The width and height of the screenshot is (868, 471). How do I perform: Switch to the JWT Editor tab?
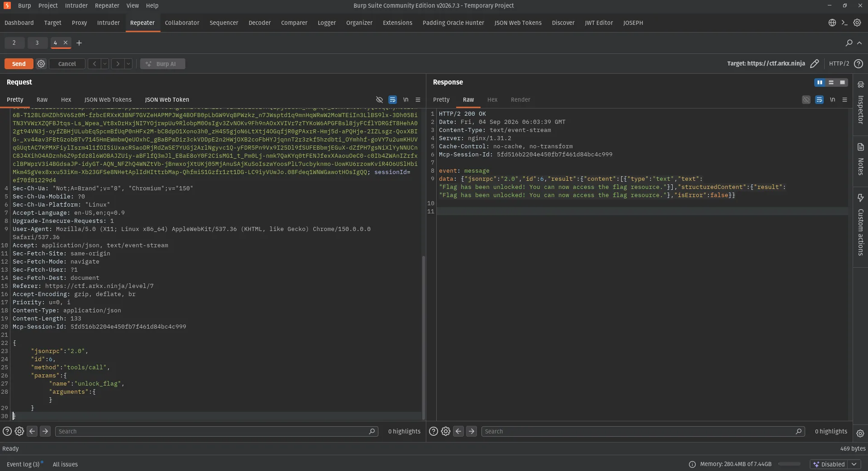pyautogui.click(x=599, y=23)
